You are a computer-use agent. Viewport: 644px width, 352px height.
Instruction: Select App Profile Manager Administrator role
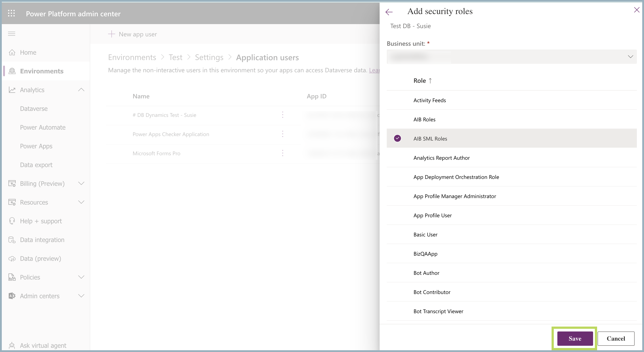pos(512,196)
